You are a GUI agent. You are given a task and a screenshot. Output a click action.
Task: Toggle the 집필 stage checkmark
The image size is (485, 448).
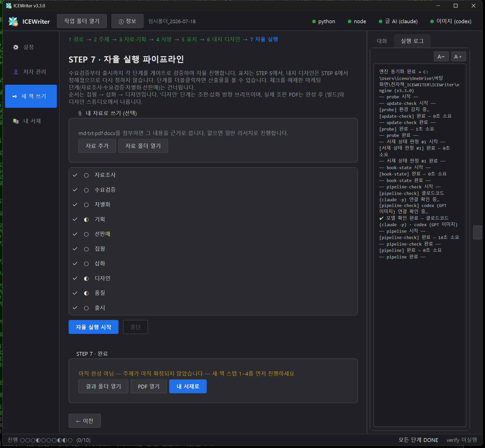(x=75, y=249)
